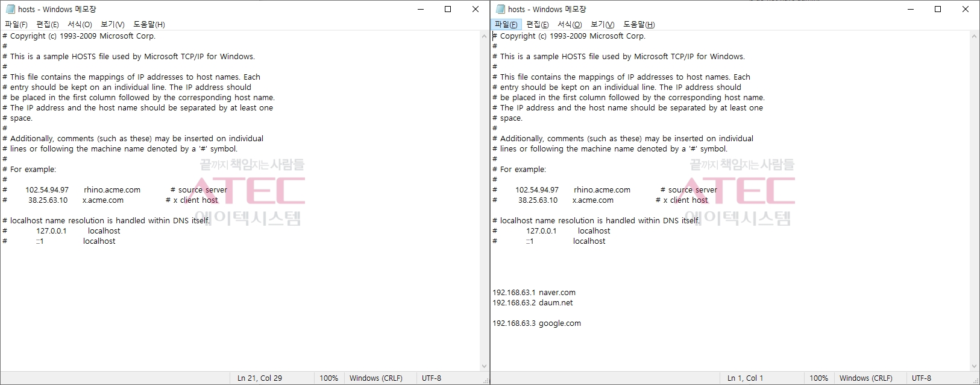Maximize the right hosts Notepad window
The image size is (980, 385).
[938, 9]
